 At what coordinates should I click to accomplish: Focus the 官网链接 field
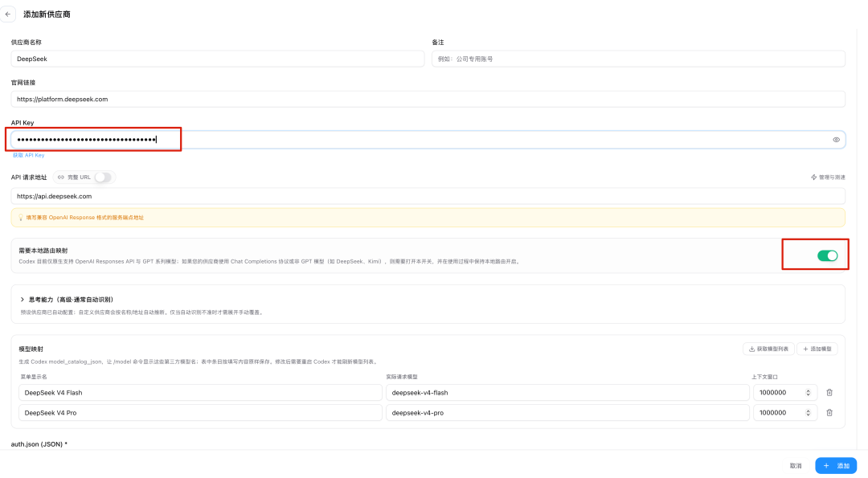(x=428, y=99)
